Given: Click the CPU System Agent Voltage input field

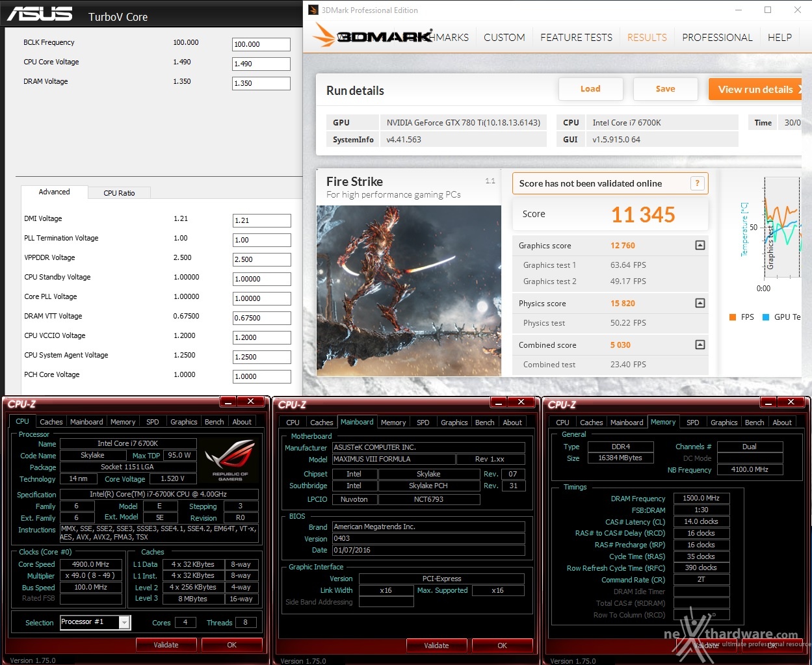Looking at the screenshot, I should [261, 357].
